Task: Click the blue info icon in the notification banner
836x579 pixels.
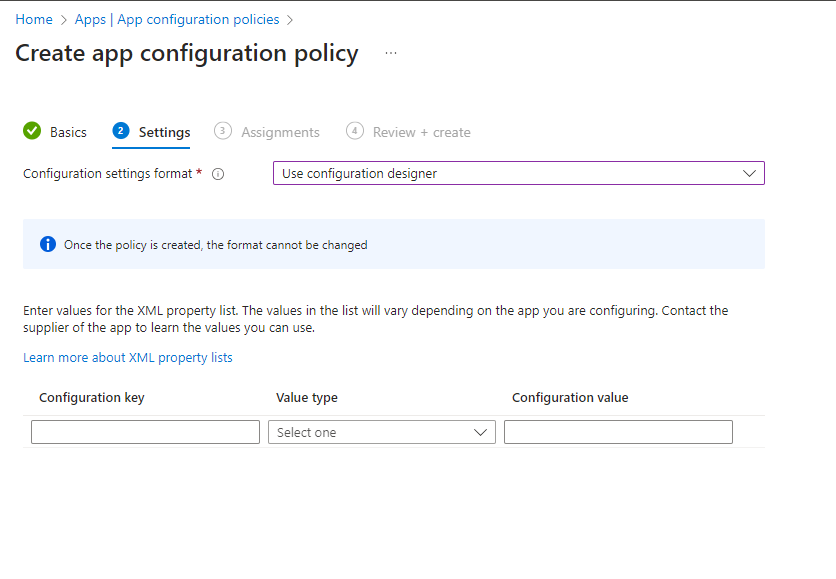Action: click(48, 244)
